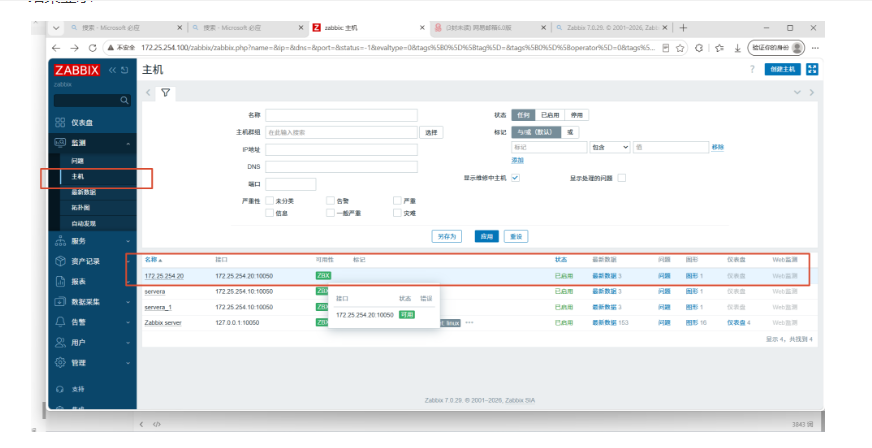Collapse the sidebar with the double-arrow icon
Viewport: 872px width, 448px height.
tap(112, 70)
